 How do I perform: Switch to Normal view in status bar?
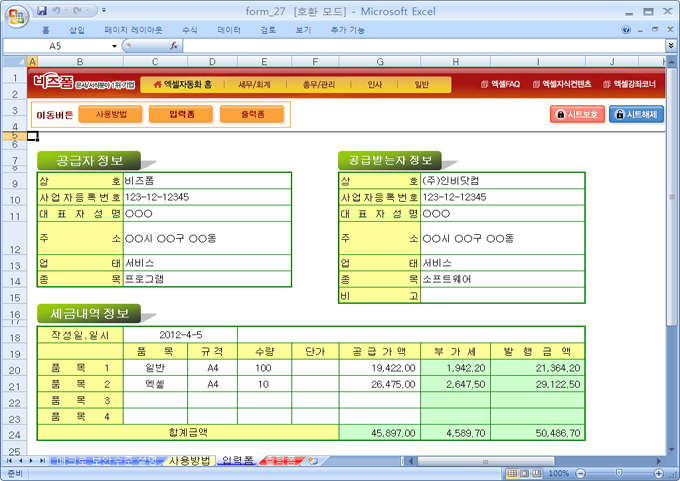pos(512,473)
